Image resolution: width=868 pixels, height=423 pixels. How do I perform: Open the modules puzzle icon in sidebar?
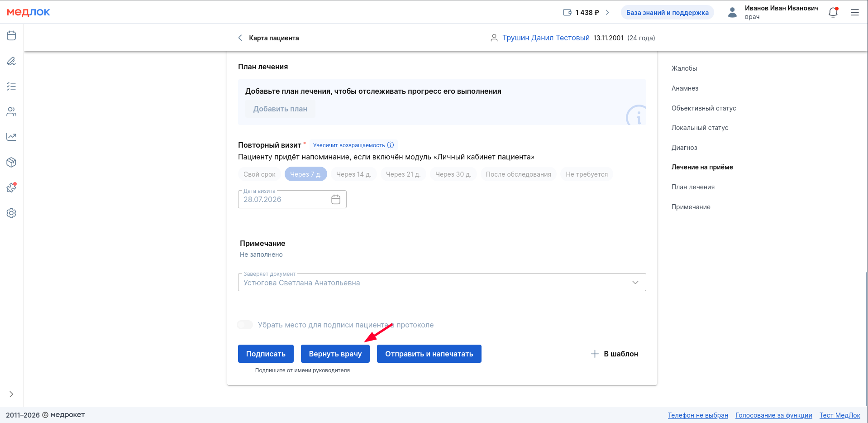click(x=11, y=187)
